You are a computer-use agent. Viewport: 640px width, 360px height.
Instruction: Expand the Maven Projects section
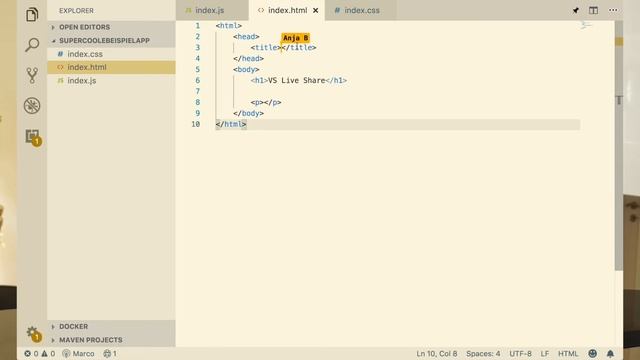[111, 340]
